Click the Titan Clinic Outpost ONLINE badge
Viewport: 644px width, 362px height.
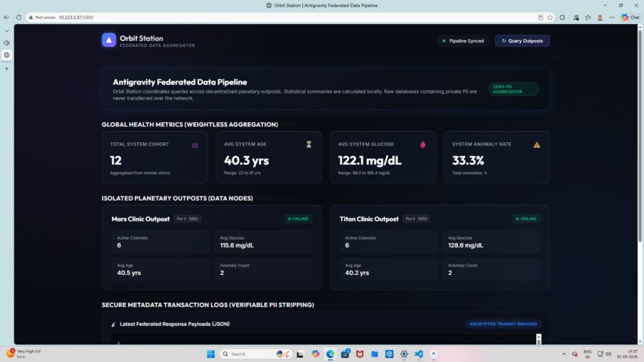526,219
